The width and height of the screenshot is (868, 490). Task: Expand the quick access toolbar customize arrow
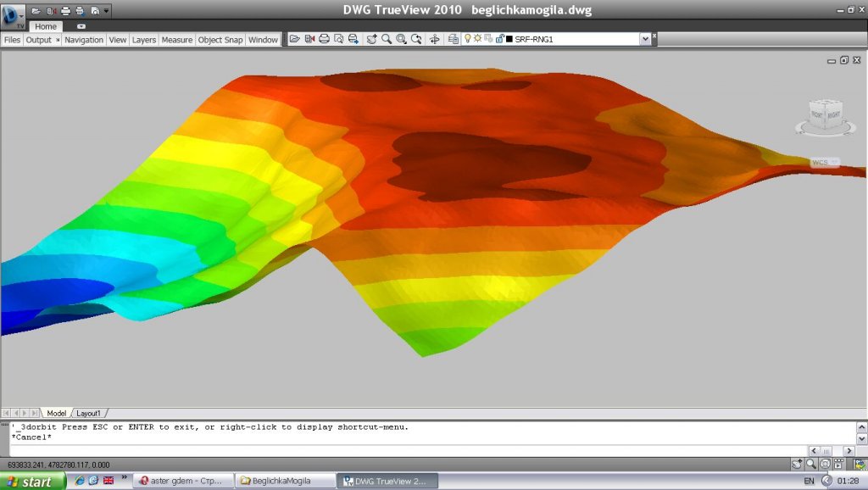[x=106, y=11]
